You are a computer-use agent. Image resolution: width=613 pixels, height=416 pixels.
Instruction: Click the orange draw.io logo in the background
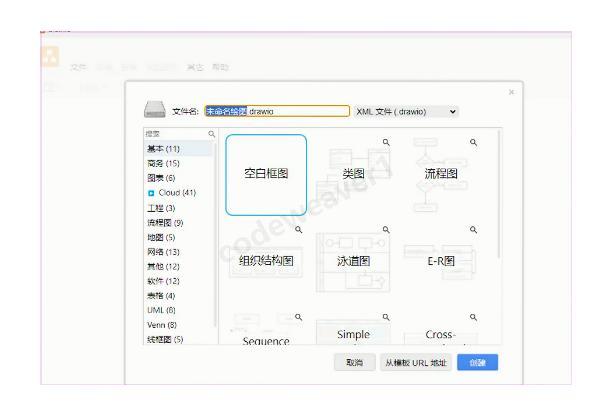(50, 56)
